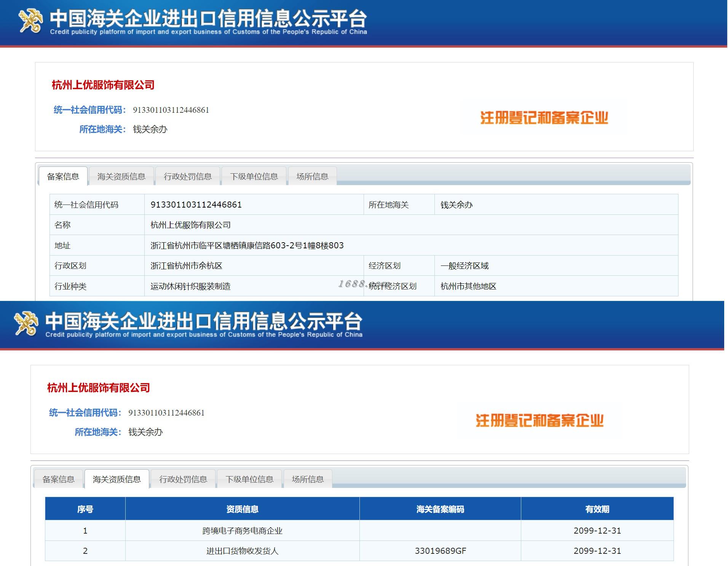The image size is (728, 566).
Task: Select 下级单位信息 tab in the top page
Action: tap(254, 176)
